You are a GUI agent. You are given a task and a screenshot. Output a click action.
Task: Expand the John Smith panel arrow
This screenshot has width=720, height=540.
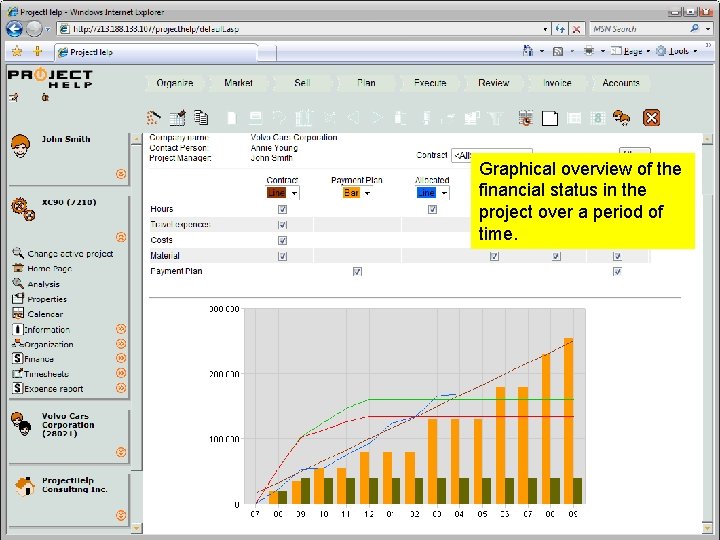tap(121, 174)
